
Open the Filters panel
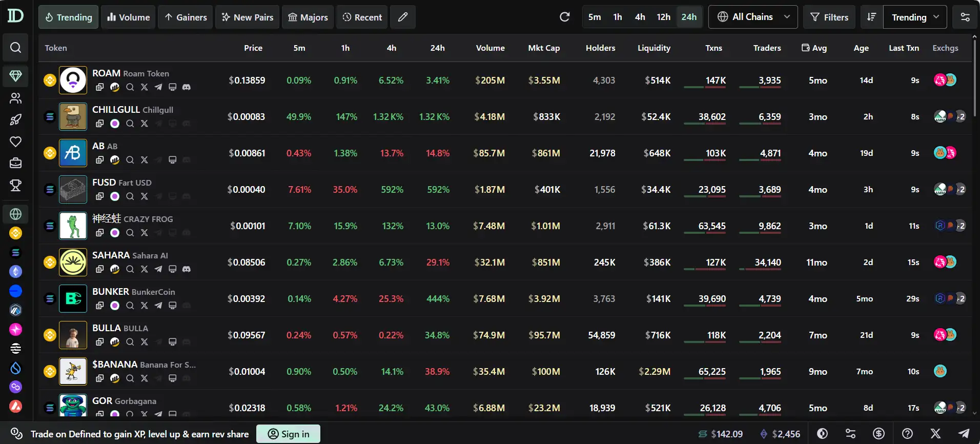coord(829,17)
